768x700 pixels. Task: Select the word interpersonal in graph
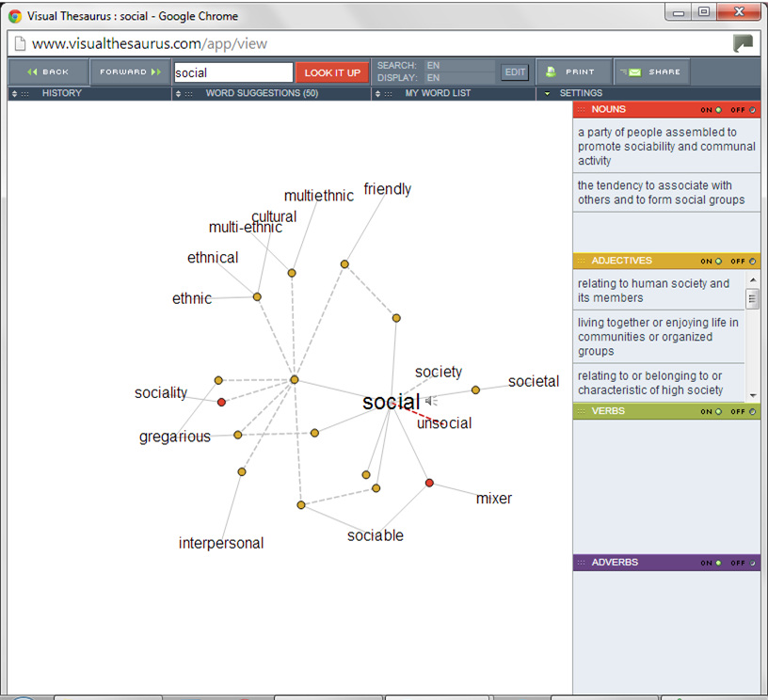tap(221, 544)
